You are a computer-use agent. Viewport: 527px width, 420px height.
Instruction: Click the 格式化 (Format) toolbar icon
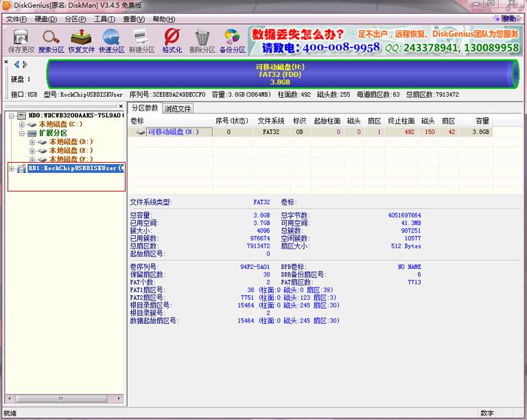click(172, 40)
